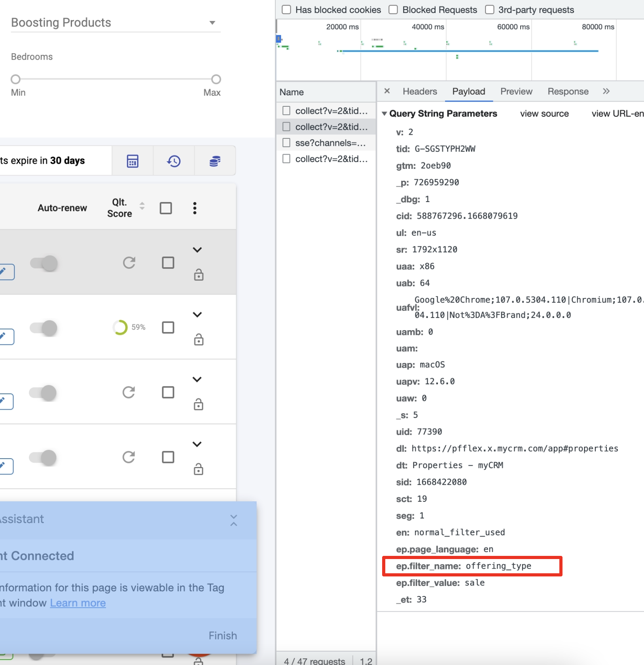Check the fourth property row checkbox
Screen dimensions: 644x665
[x=168, y=457]
